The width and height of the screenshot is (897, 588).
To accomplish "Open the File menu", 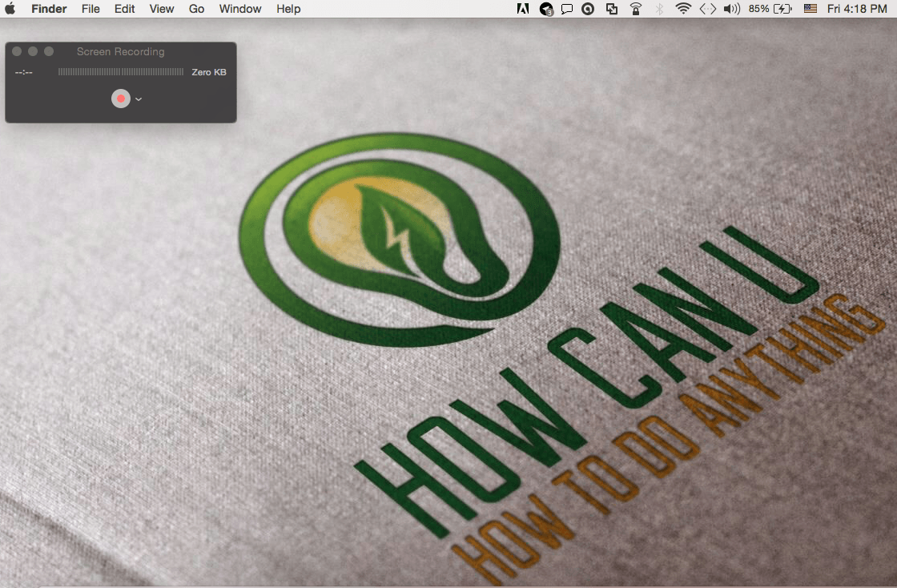I will click(91, 9).
